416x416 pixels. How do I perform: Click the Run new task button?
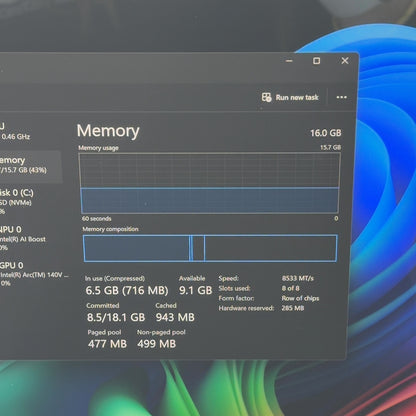[x=290, y=97]
